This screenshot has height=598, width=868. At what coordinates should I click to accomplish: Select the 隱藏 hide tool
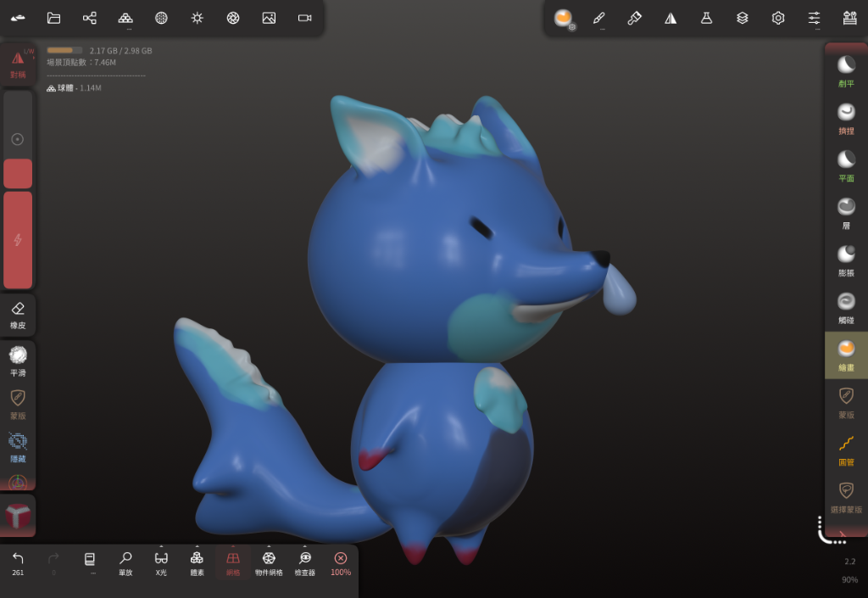(18, 447)
